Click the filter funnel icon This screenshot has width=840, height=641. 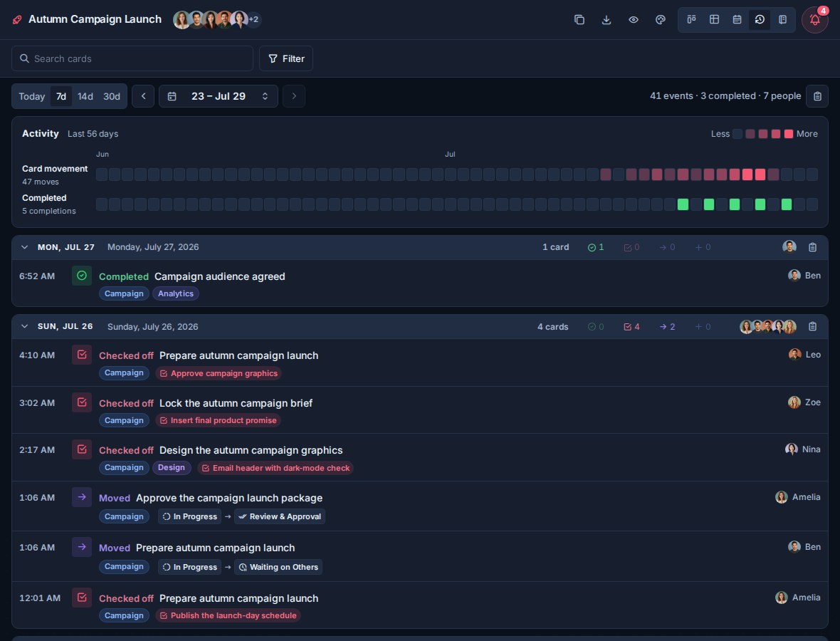273,58
